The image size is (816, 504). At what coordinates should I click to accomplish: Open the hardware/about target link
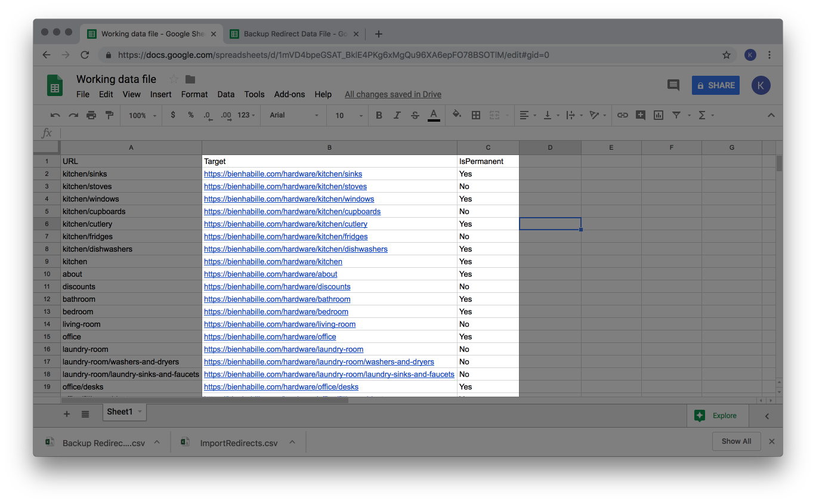271,274
